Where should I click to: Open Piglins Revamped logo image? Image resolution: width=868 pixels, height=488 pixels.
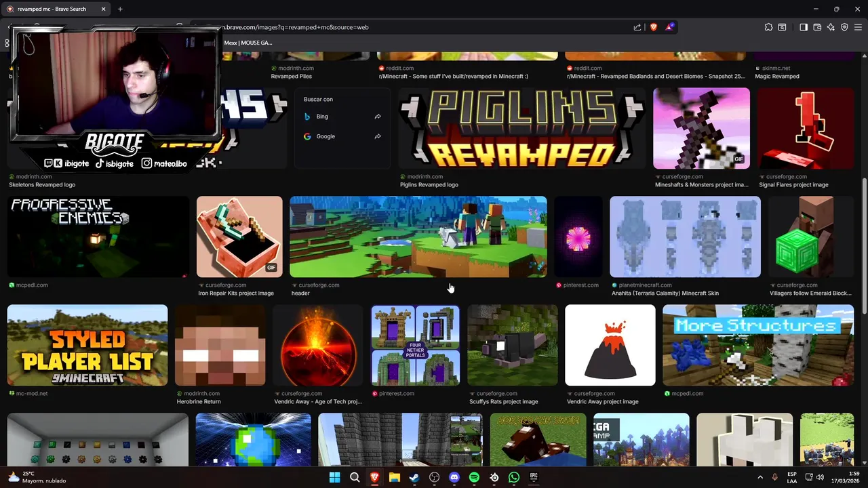[x=522, y=128]
